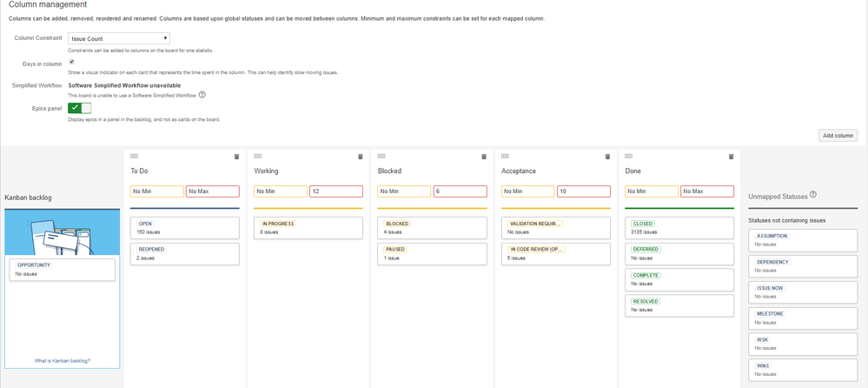Click the Kanban backlog heading
Viewport: 868px width, 388px height.
pyautogui.click(x=28, y=197)
